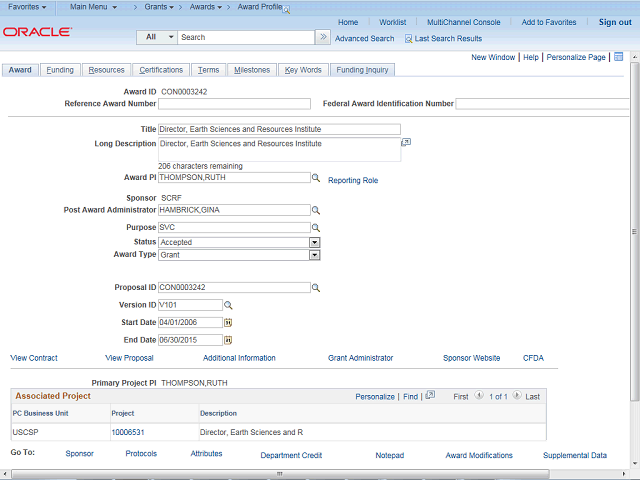640x480 pixels.
Task: Switch to the Funding tab
Action: 60,70
